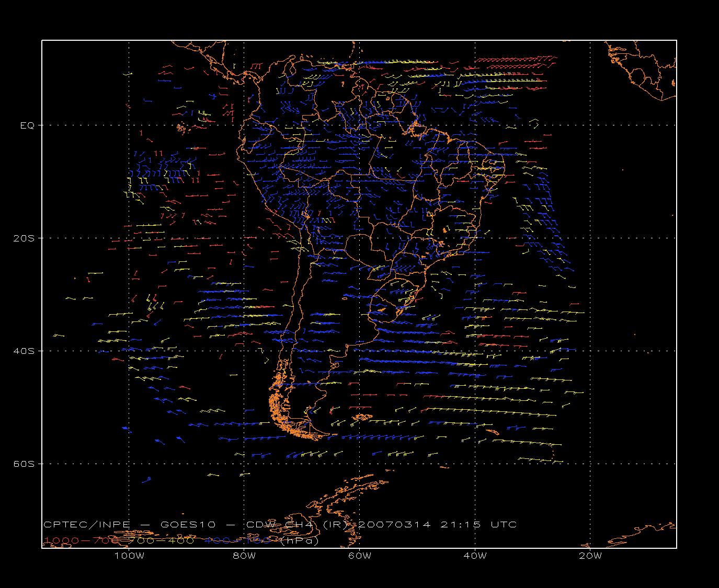
Task: Click the 100W longitude label
Action: [x=129, y=556]
